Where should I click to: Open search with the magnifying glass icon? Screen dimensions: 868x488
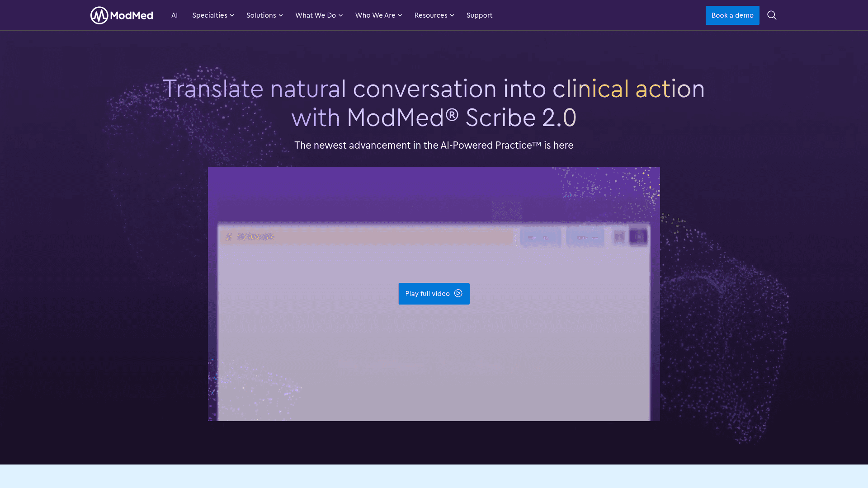tap(772, 15)
